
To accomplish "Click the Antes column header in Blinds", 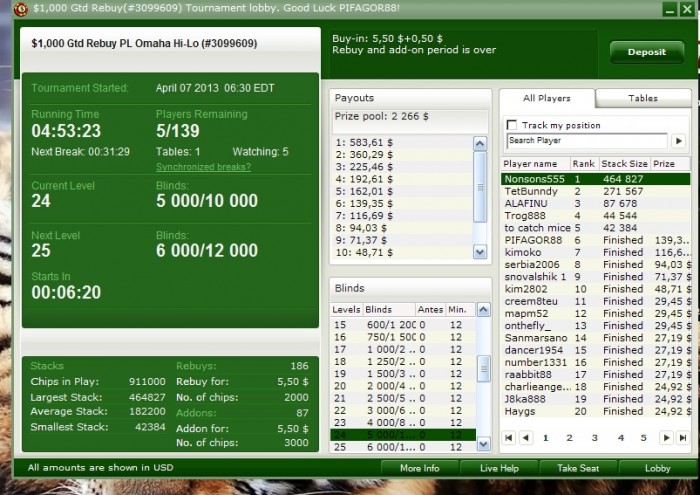I will (430, 309).
